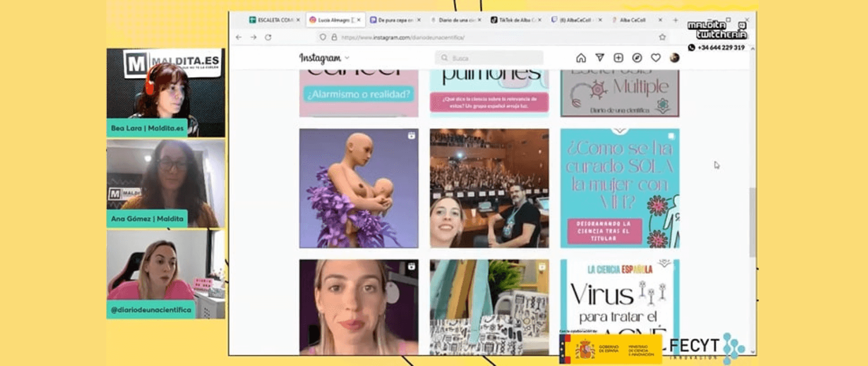Go back with browser back arrow
This screenshot has width=868, height=366.
(239, 37)
